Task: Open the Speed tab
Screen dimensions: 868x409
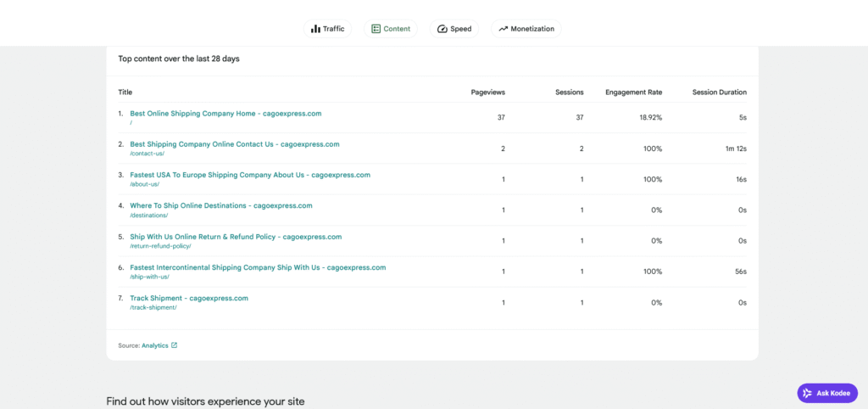Action: (x=454, y=29)
